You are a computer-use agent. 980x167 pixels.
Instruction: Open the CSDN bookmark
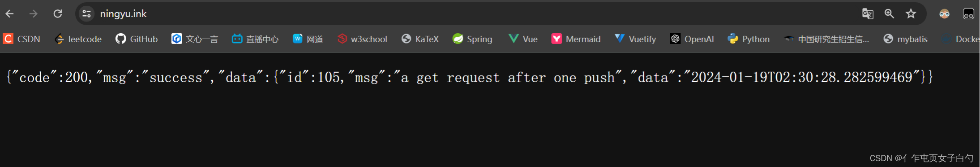[21, 39]
